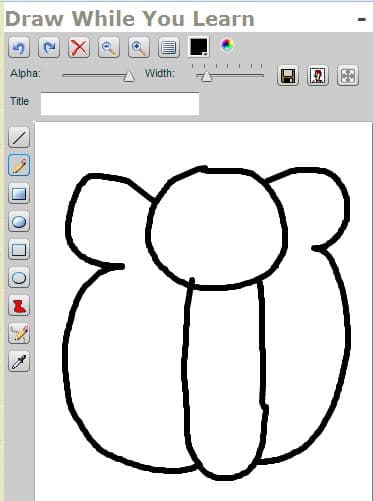Viewport: 373px width, 501px height.
Task: Open the lined list panel icon
Action: pos(169,47)
